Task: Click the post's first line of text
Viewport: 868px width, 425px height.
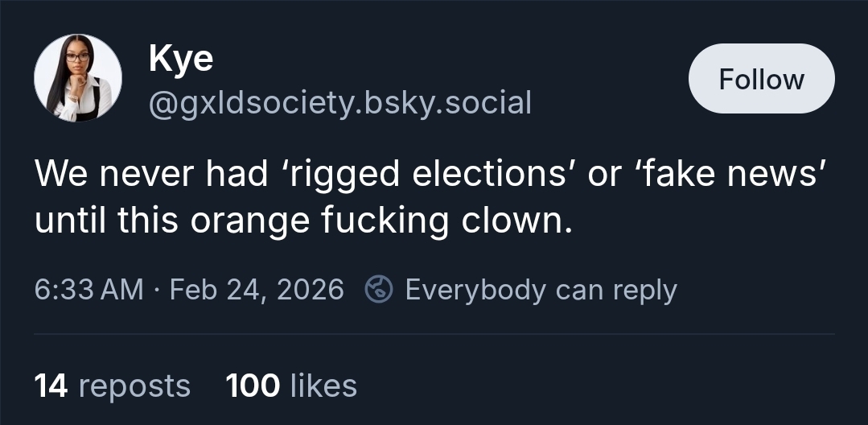Action: pyautogui.click(x=430, y=174)
